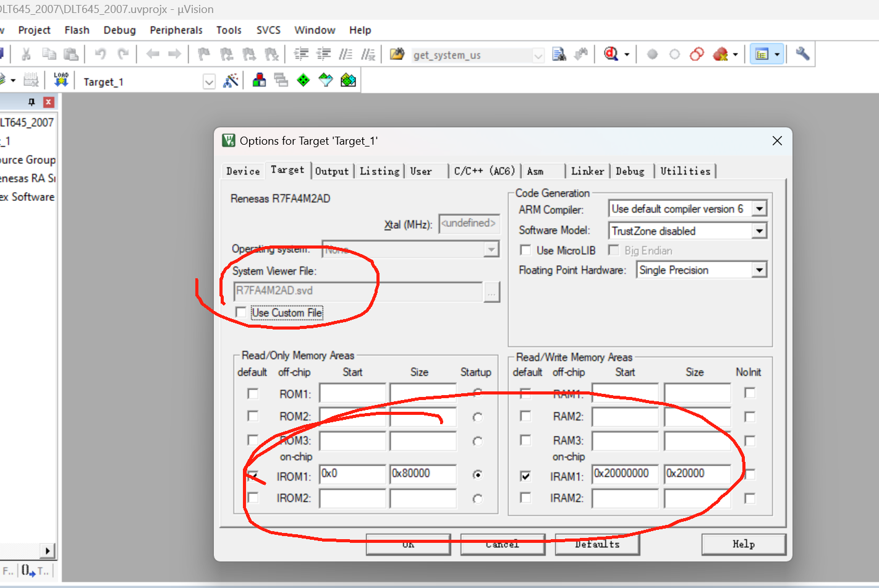Click the Redo arrow icon
The width and height of the screenshot is (879, 588).
pyautogui.click(x=123, y=54)
